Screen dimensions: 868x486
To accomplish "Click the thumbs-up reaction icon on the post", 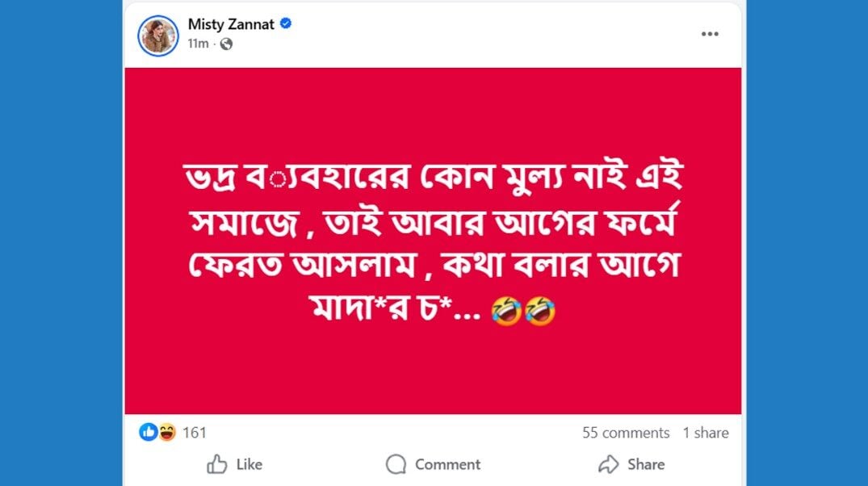I will (148, 432).
